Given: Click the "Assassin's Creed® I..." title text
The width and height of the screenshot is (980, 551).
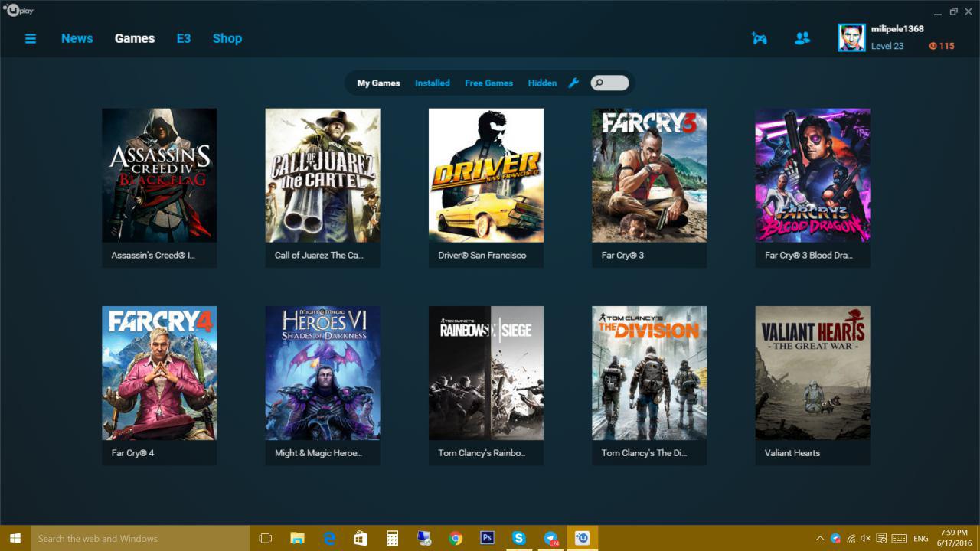Looking at the screenshot, I should pyautogui.click(x=153, y=256).
